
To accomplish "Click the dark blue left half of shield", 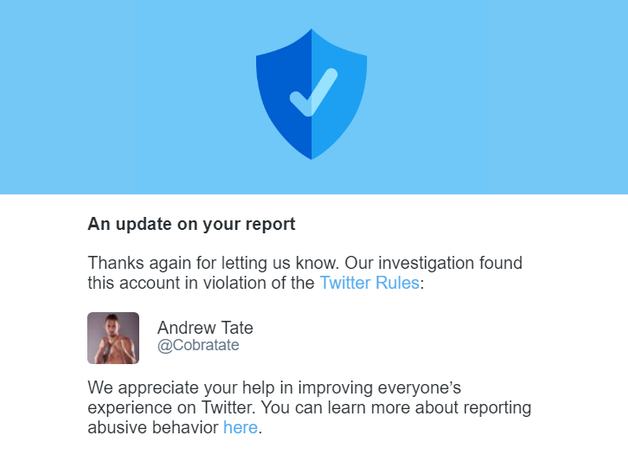I will click(x=286, y=92).
